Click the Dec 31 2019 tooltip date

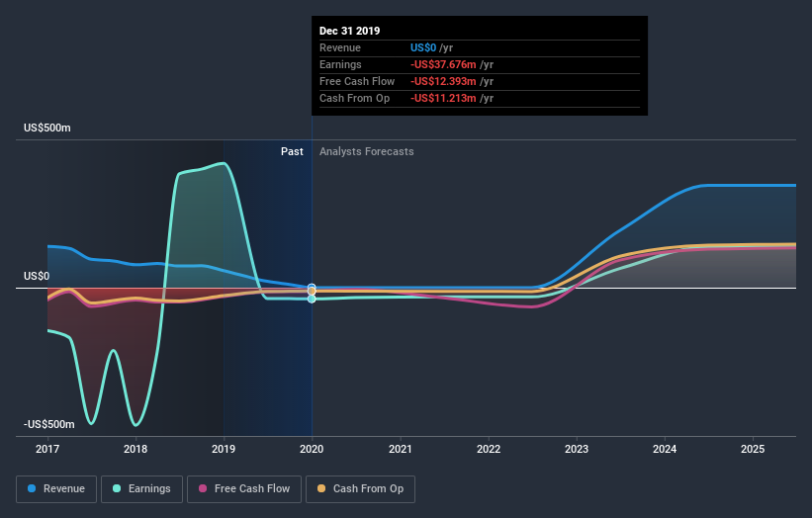pos(349,31)
